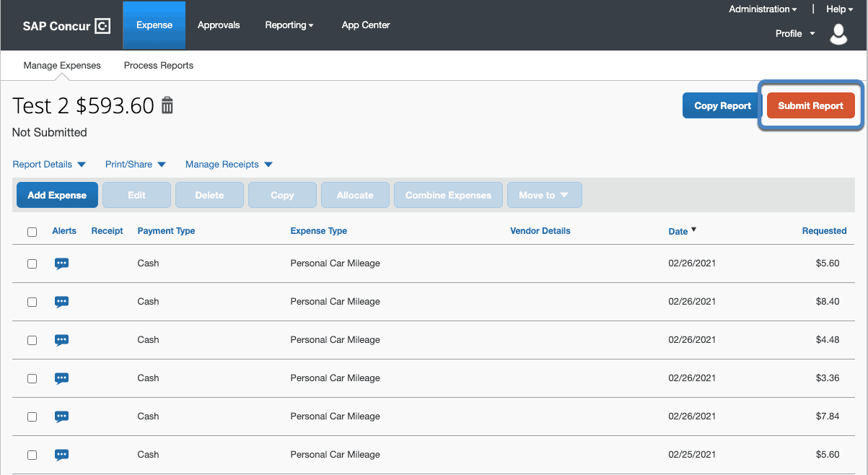
Task: Expand the Report Details dropdown
Action: tap(49, 165)
